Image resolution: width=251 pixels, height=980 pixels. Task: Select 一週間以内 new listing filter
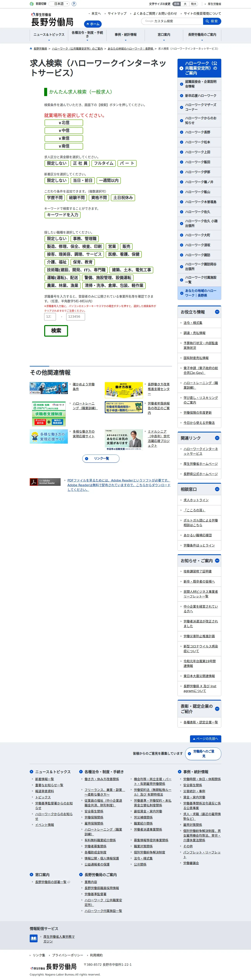click(x=108, y=180)
